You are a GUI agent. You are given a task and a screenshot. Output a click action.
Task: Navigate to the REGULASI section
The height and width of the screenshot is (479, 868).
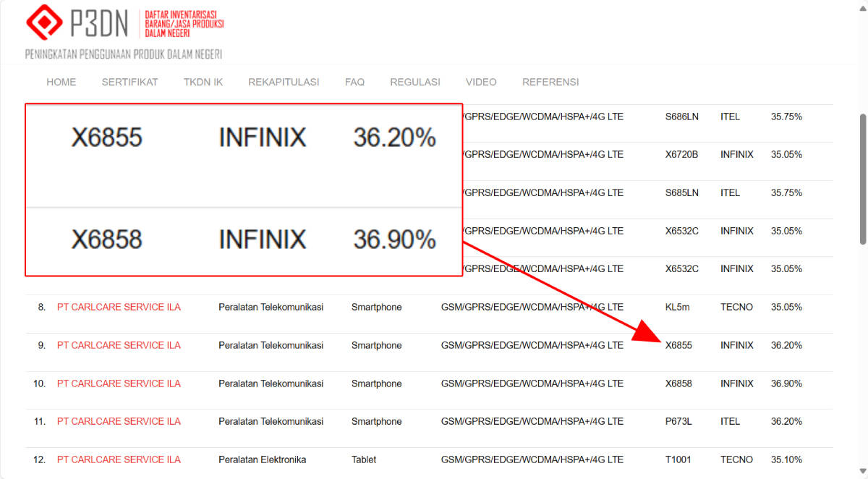(415, 82)
